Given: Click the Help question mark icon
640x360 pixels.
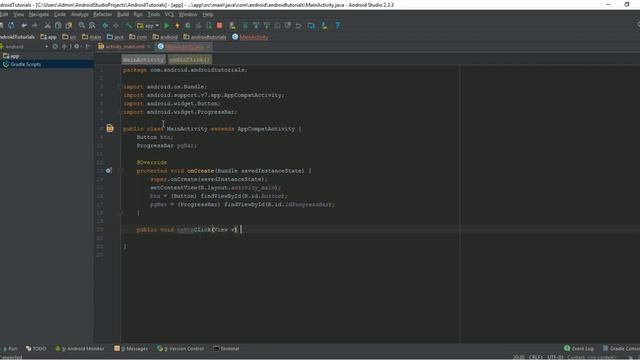Looking at the screenshot, I should click(338, 25).
